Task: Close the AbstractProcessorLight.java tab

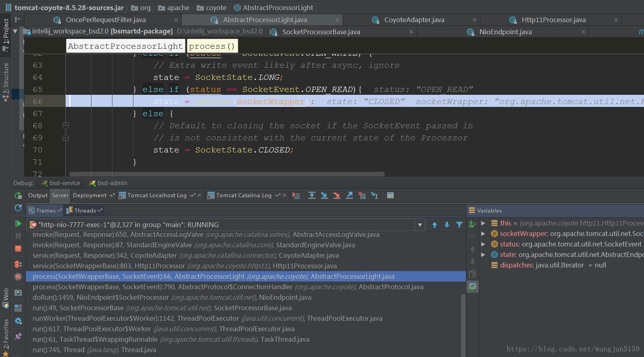Action: click(337, 20)
